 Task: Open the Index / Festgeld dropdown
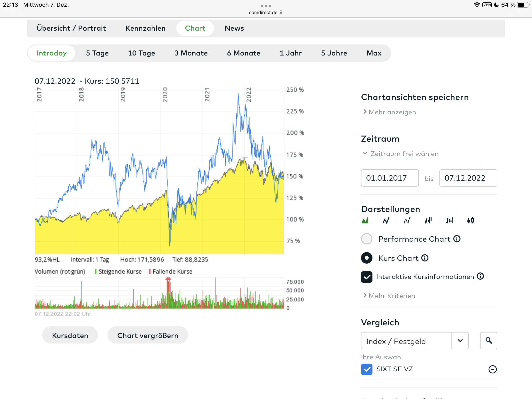click(460, 341)
